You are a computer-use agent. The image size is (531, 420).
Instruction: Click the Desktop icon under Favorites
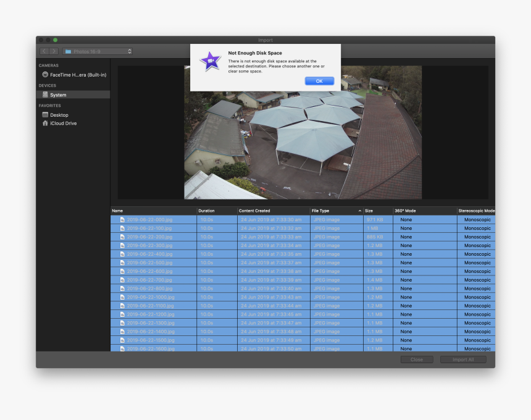point(45,115)
